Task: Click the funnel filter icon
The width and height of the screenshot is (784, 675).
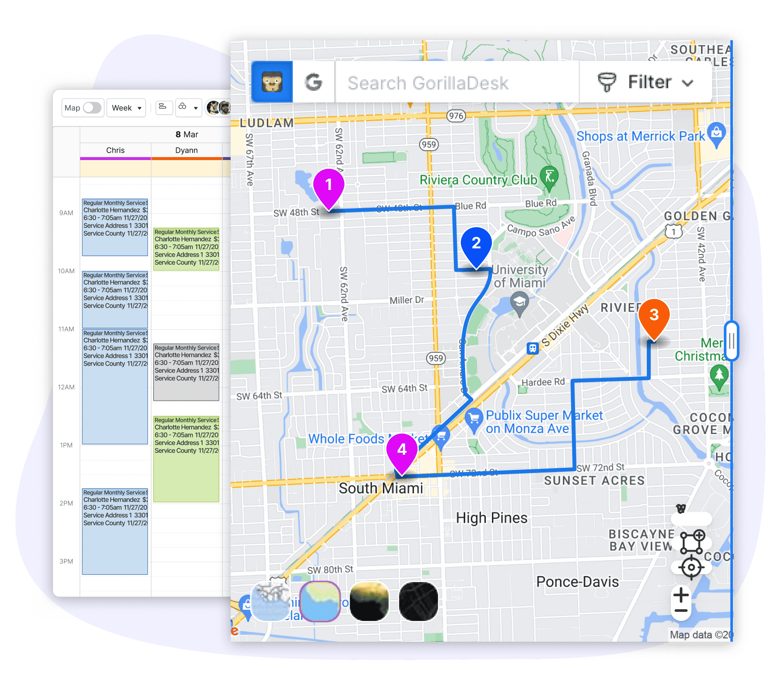Action: [607, 82]
